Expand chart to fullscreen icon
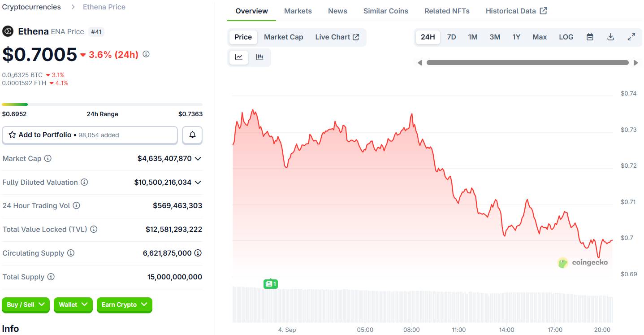 [631, 37]
